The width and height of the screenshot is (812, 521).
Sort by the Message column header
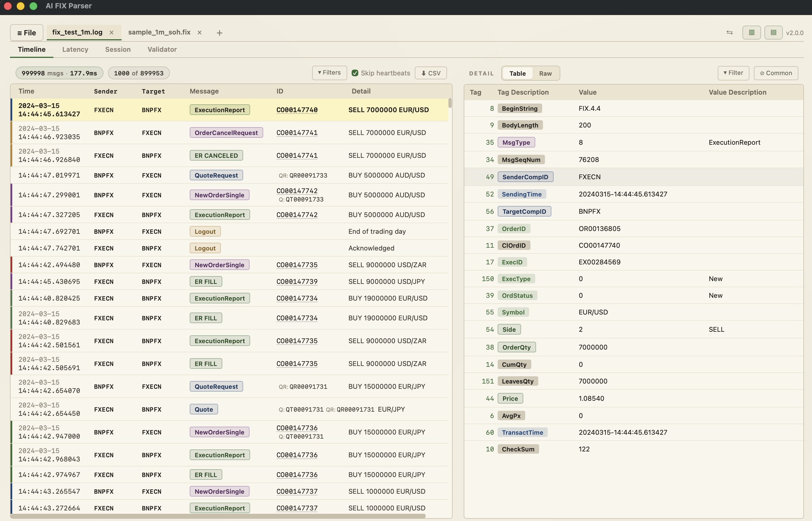point(204,91)
